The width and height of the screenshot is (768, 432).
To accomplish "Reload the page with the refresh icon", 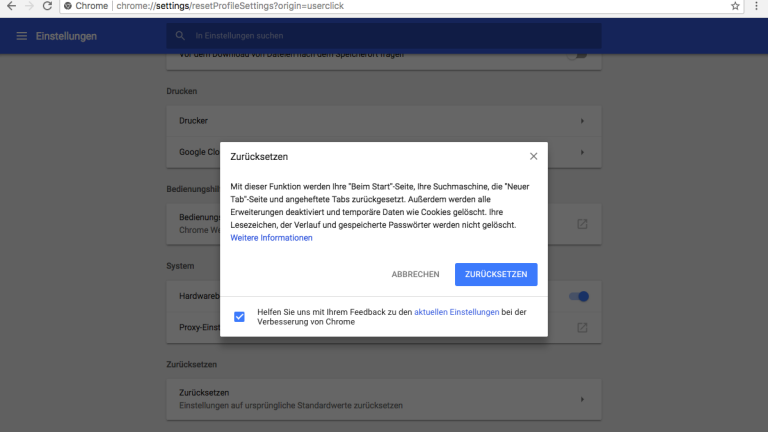I will [x=48, y=6].
